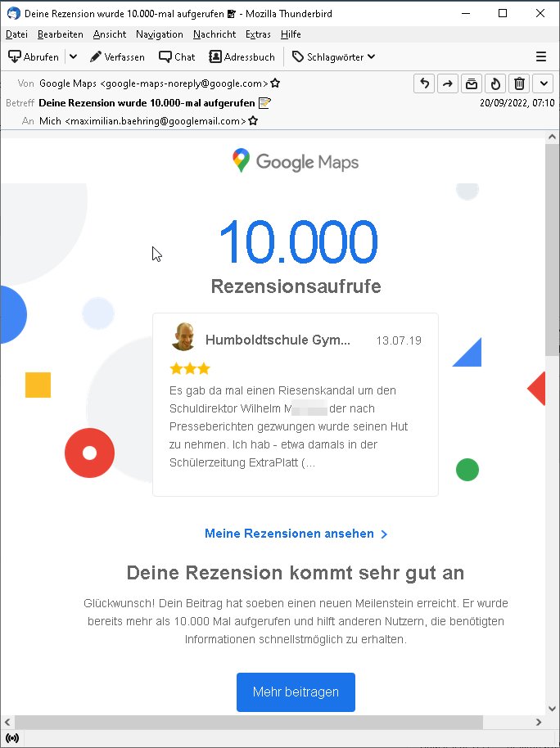Click recipient address maximilian.baehring@googlemail.com
The image size is (560, 748).
(156, 121)
